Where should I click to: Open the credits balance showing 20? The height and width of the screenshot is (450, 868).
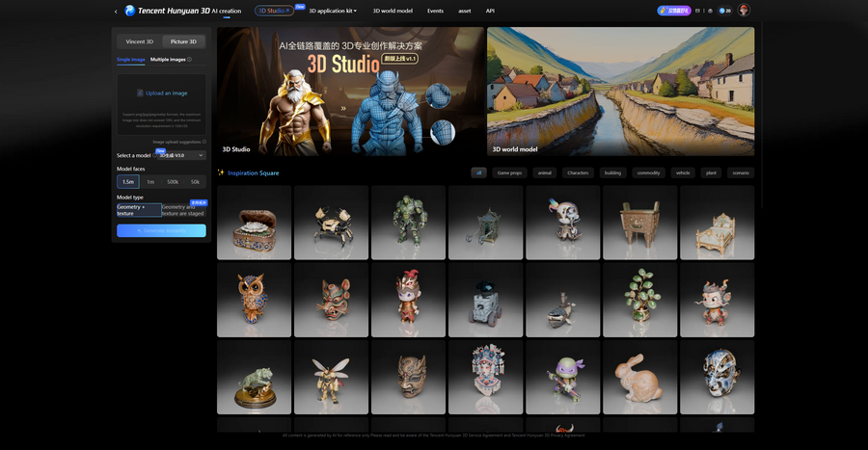coord(724,11)
